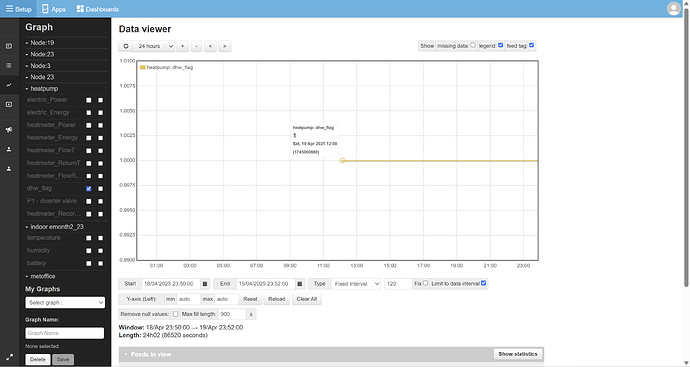This screenshot has height=367, width=690.
Task: Toggle the legend checkbox
Action: tap(500, 45)
